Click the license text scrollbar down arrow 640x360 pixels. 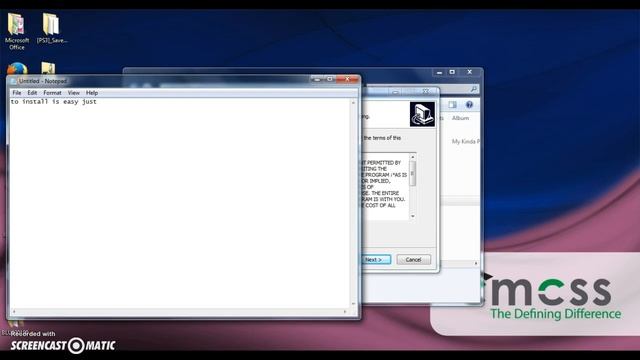(x=413, y=216)
